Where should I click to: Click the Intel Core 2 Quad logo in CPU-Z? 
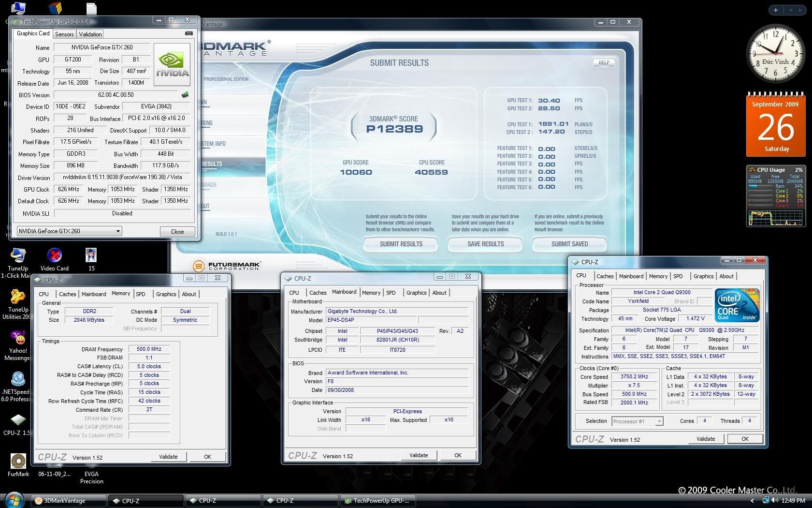pos(737,305)
